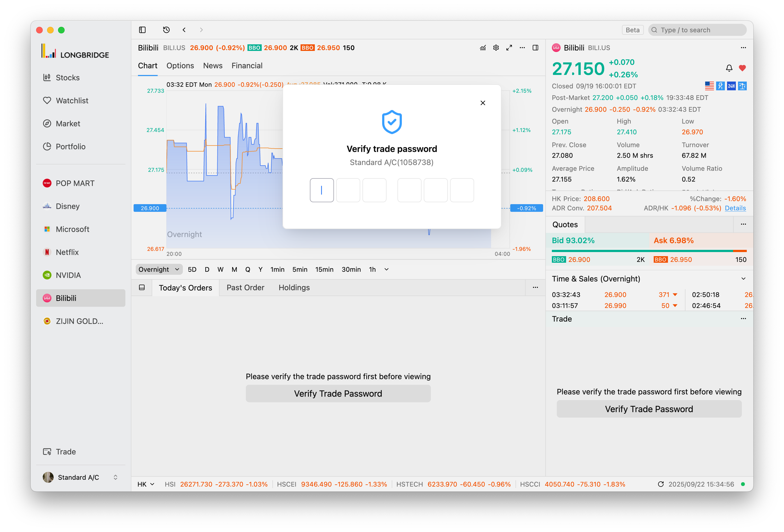Click the chart indicators icon
The width and height of the screenshot is (784, 532).
coord(483,48)
